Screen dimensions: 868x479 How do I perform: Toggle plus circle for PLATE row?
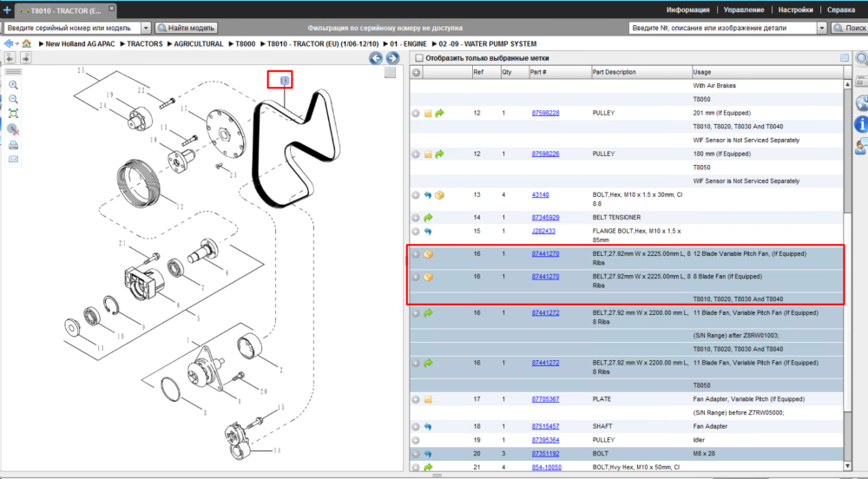click(x=416, y=399)
